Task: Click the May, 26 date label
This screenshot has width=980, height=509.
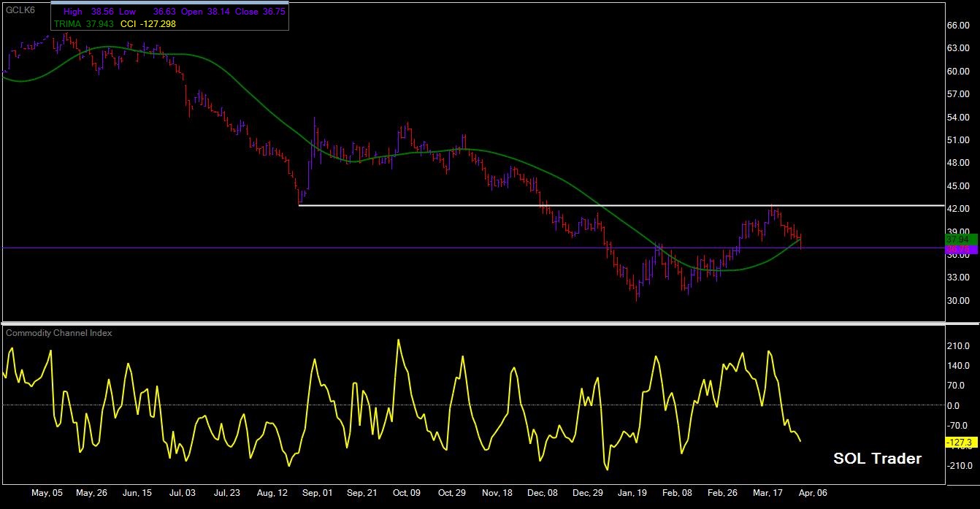Action: 92,494
